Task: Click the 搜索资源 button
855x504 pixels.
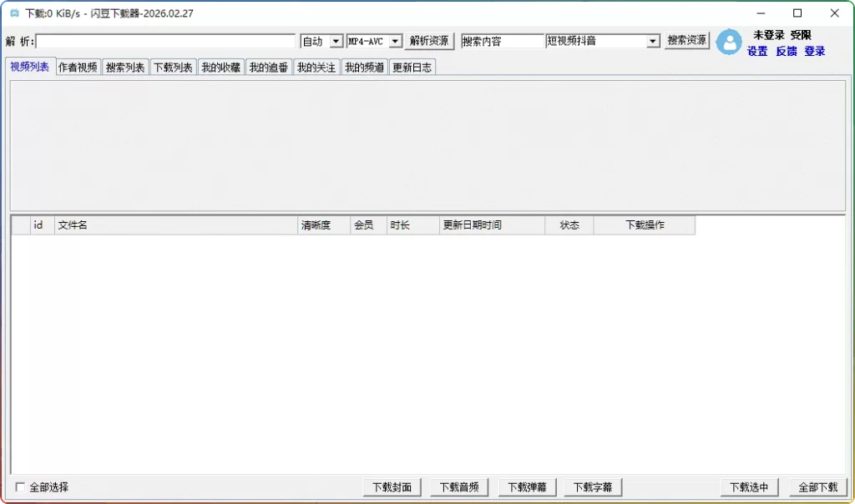Action: 686,40
